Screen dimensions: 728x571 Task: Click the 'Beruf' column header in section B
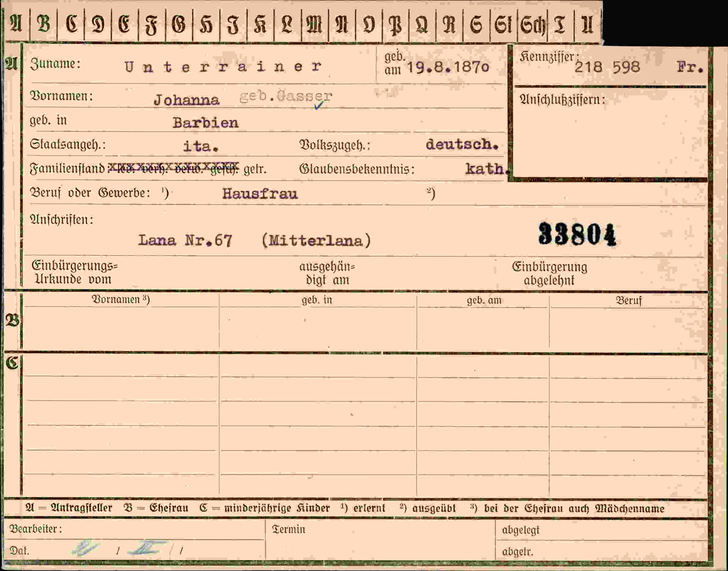(x=629, y=300)
